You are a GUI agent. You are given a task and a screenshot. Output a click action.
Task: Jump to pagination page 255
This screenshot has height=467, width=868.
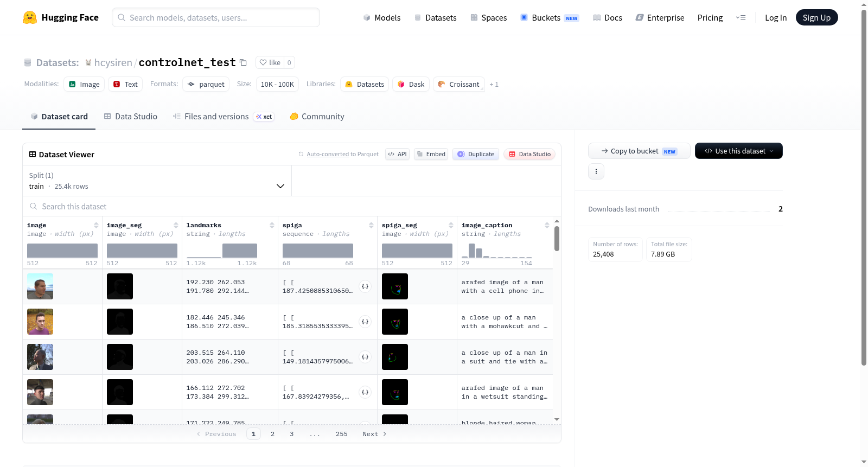click(x=341, y=434)
